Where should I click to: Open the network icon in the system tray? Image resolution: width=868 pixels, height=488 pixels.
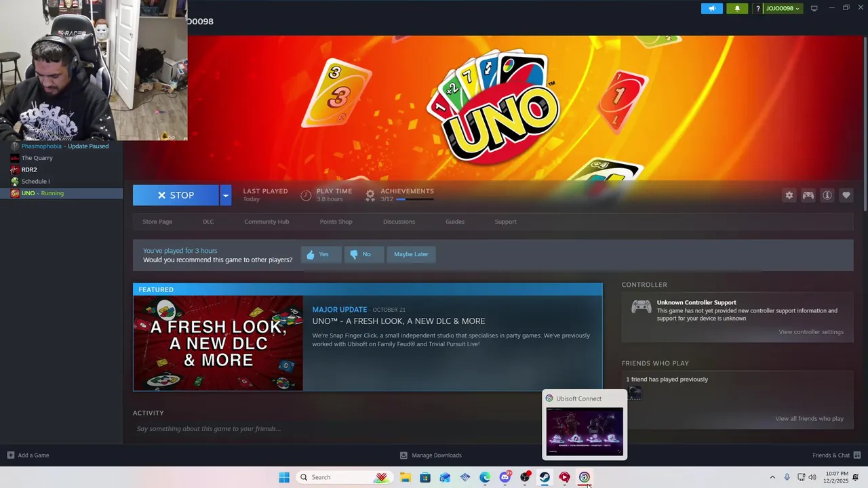pyautogui.click(x=802, y=477)
